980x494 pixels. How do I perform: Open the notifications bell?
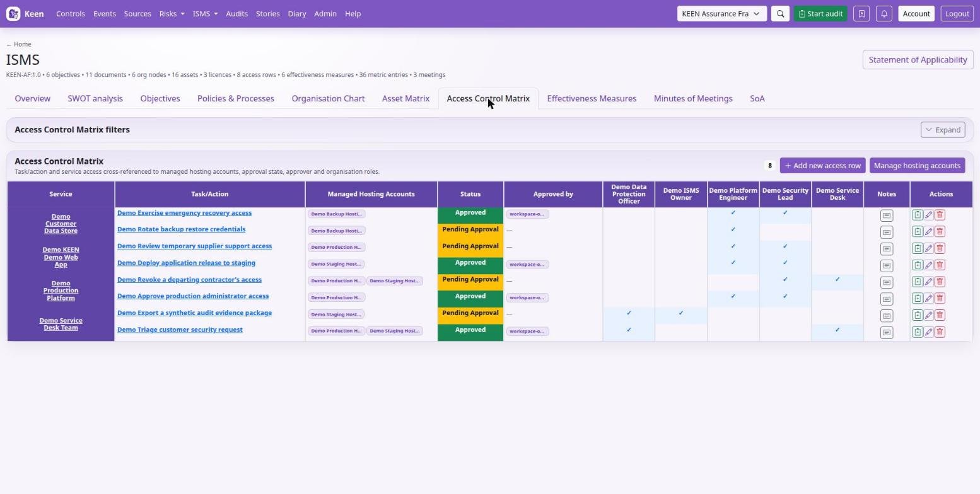884,14
